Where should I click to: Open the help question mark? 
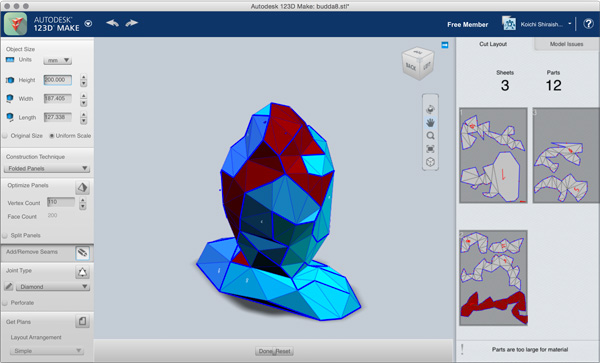point(588,24)
